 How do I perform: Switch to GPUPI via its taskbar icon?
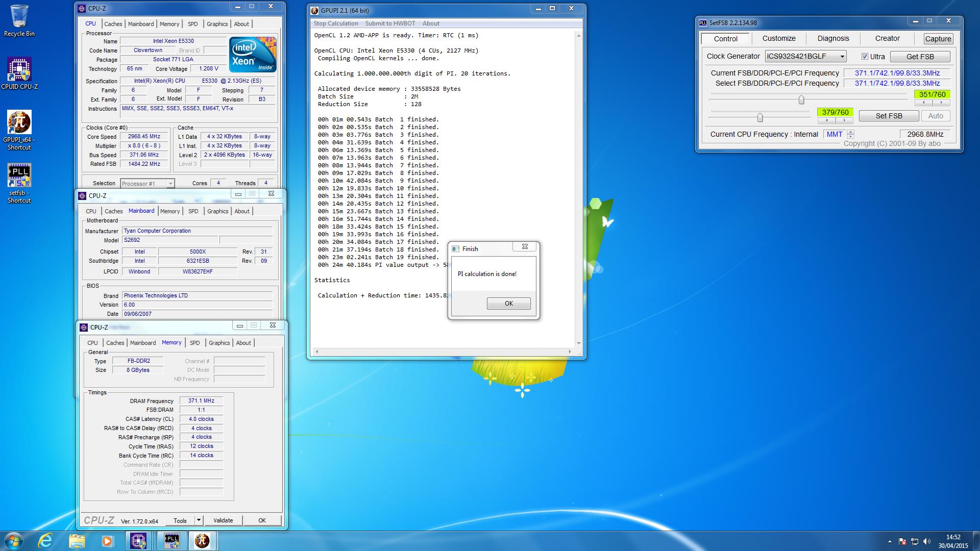(202, 541)
